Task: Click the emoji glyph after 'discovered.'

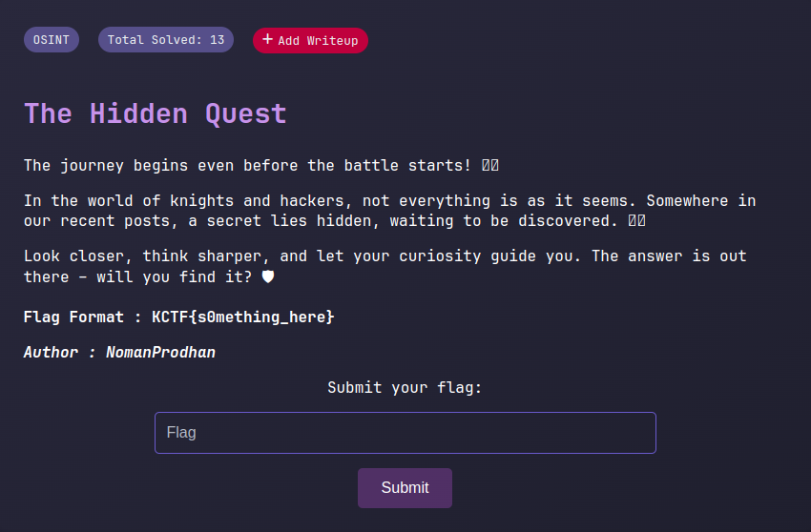Action: [x=636, y=221]
